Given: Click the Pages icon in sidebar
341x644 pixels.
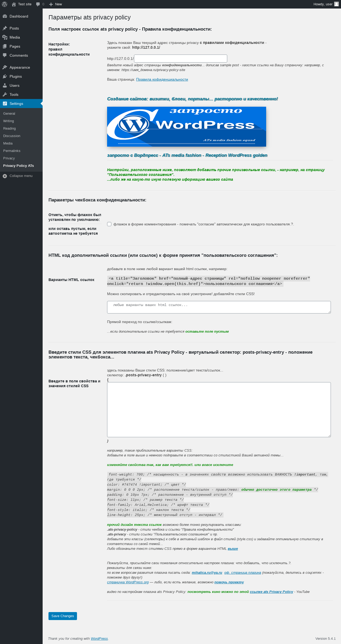Looking at the screenshot, I should 5,46.
